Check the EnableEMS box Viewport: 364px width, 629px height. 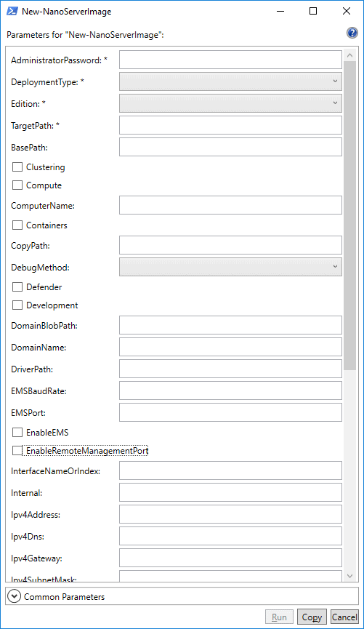[x=17, y=432]
